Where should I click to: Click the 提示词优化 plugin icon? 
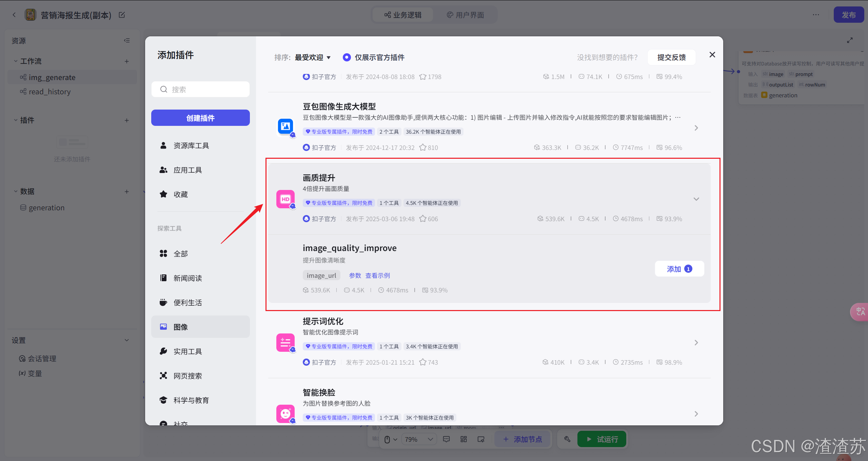point(285,343)
